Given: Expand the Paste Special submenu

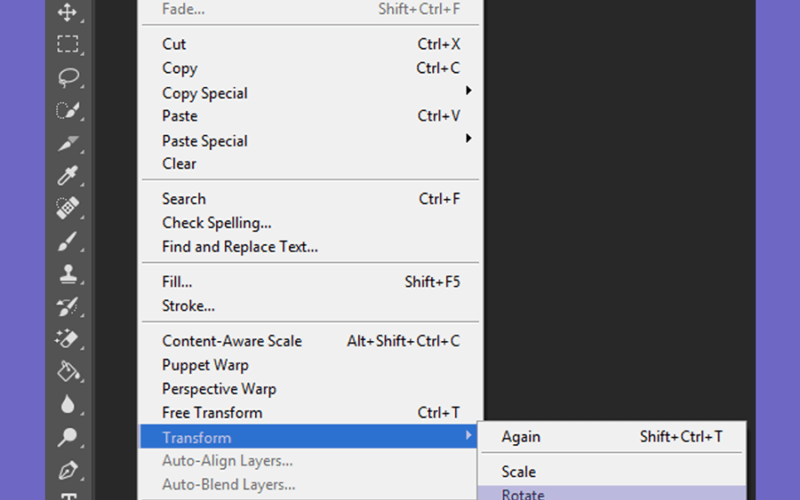Looking at the screenshot, I should 310,140.
